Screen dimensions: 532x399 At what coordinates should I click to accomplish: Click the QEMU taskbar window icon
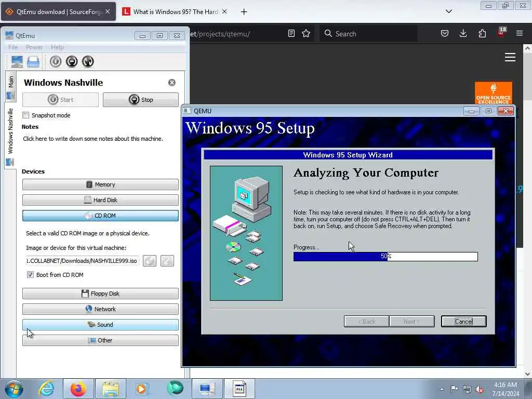pos(239,389)
